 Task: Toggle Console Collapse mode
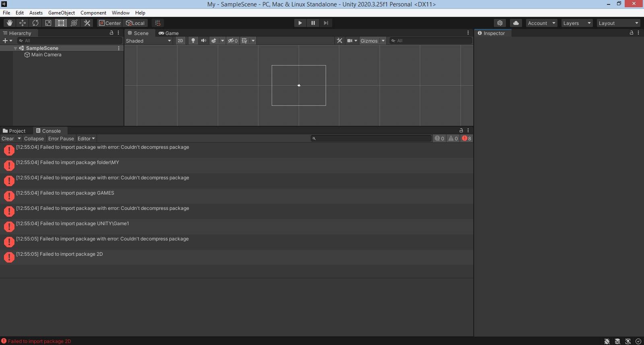(34, 138)
